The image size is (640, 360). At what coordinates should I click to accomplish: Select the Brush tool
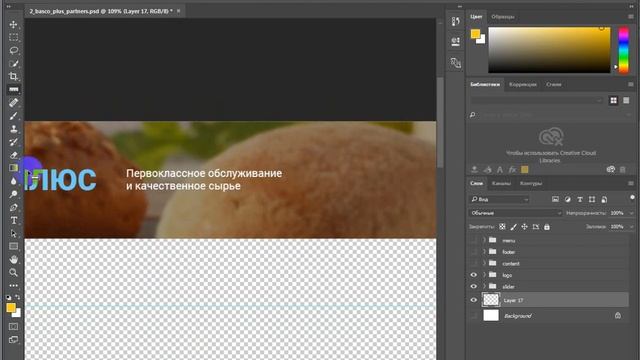point(13,116)
